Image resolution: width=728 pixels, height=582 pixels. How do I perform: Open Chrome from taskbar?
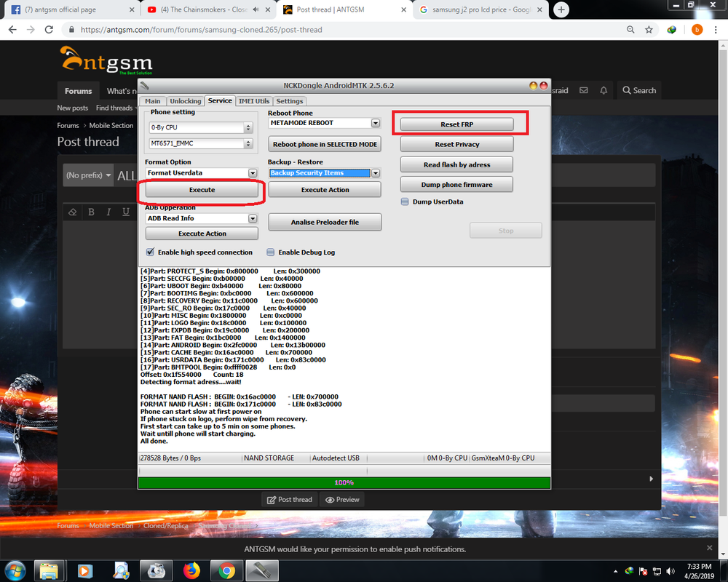(226, 571)
